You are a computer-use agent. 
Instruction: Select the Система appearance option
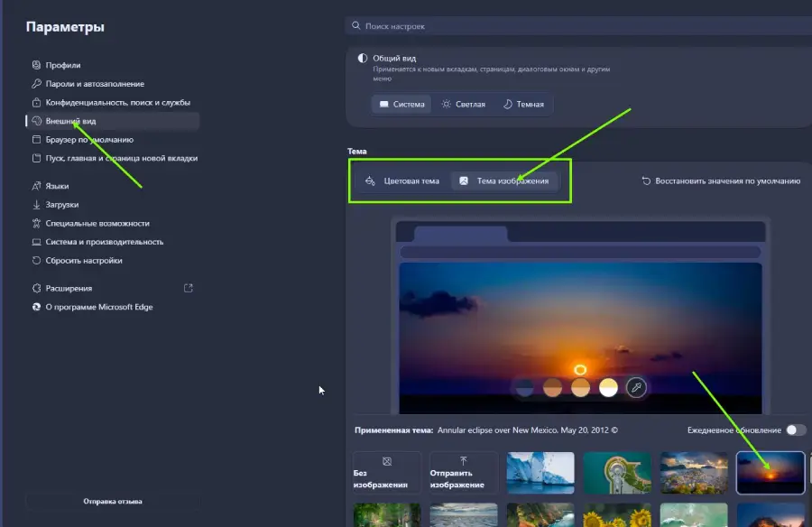point(401,104)
